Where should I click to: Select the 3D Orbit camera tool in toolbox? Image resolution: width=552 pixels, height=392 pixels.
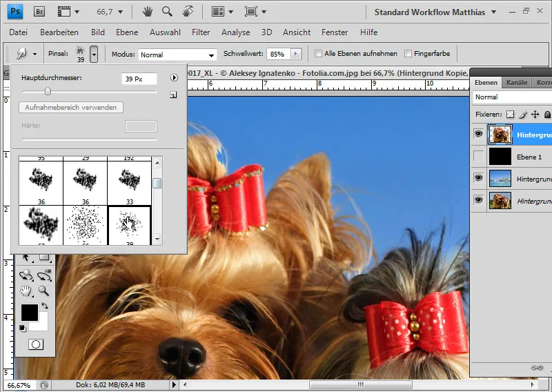pos(44,275)
